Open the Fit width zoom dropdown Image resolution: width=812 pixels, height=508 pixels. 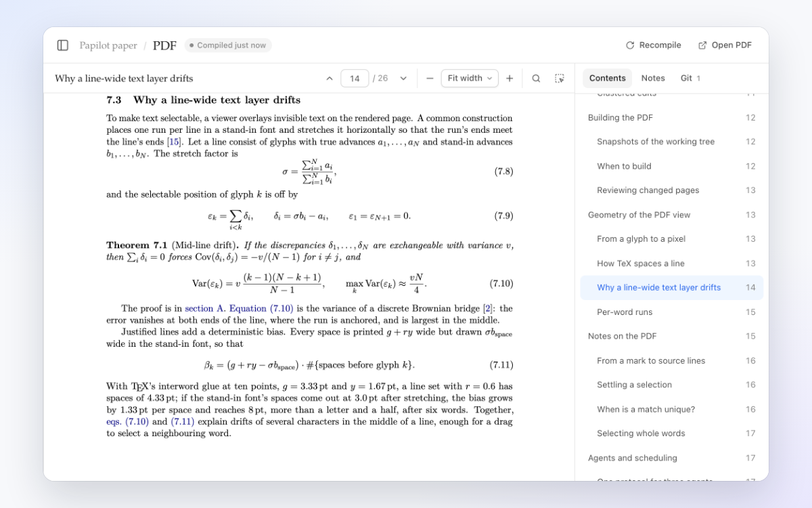point(470,79)
